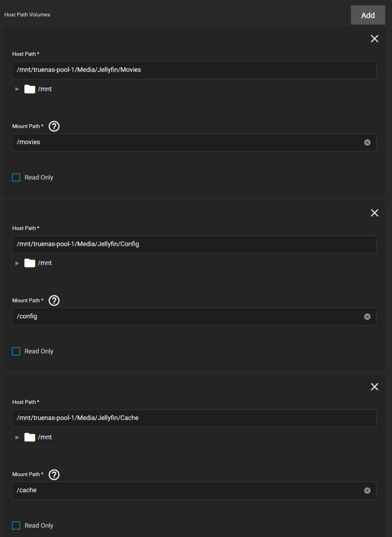Click Add to create a new host path volume
Image resolution: width=392 pixels, height=537 pixels.
[x=367, y=15]
